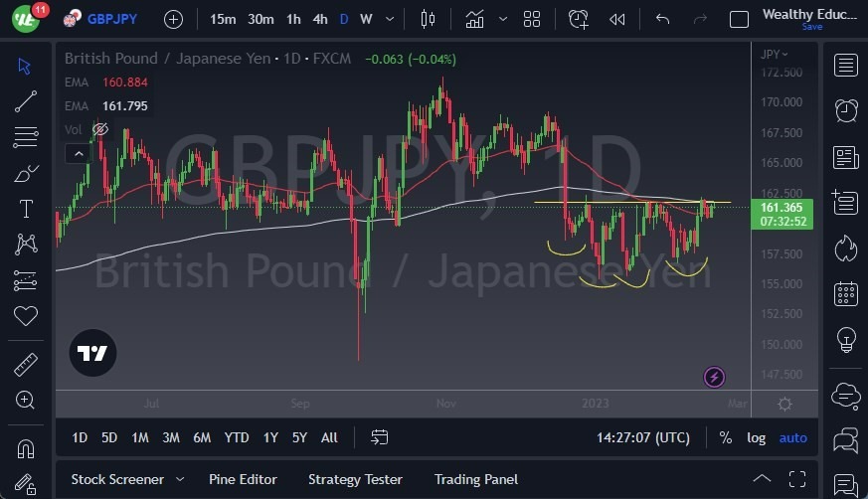The height and width of the screenshot is (499, 868).
Task: Open the Strategy Tester tab
Action: tap(355, 479)
